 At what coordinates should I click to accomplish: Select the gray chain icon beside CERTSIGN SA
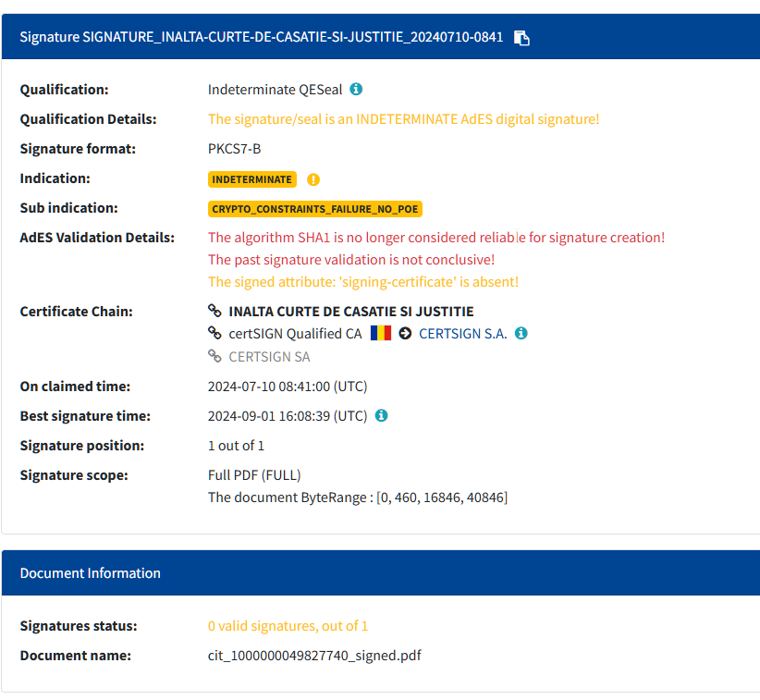pyautogui.click(x=215, y=356)
